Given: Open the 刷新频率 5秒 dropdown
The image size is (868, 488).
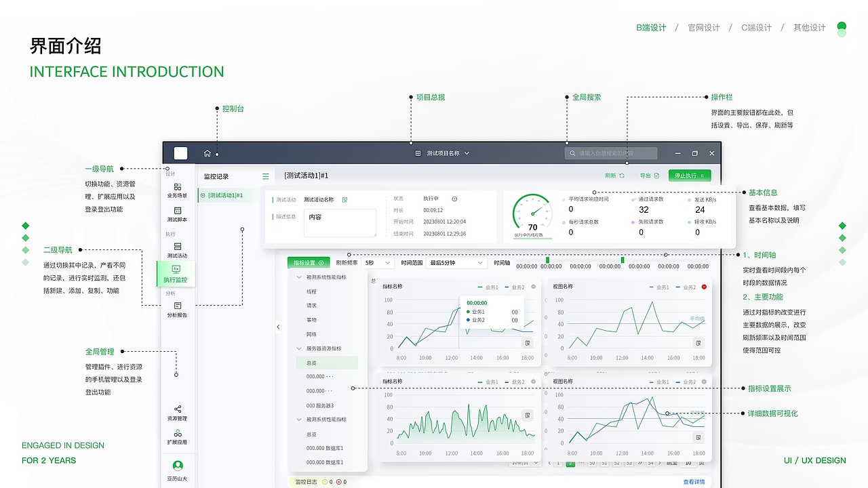Looking at the screenshot, I should coord(378,262).
